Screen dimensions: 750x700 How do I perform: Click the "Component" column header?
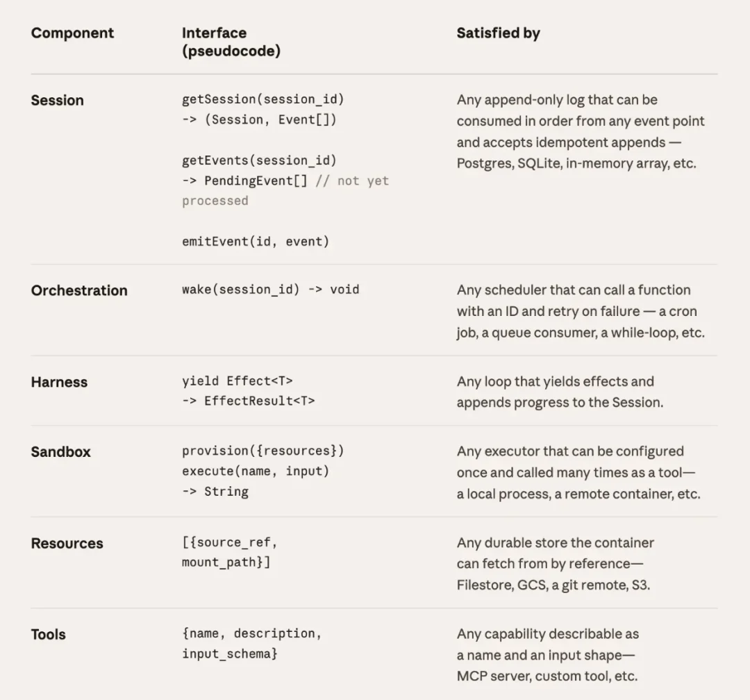(x=72, y=33)
